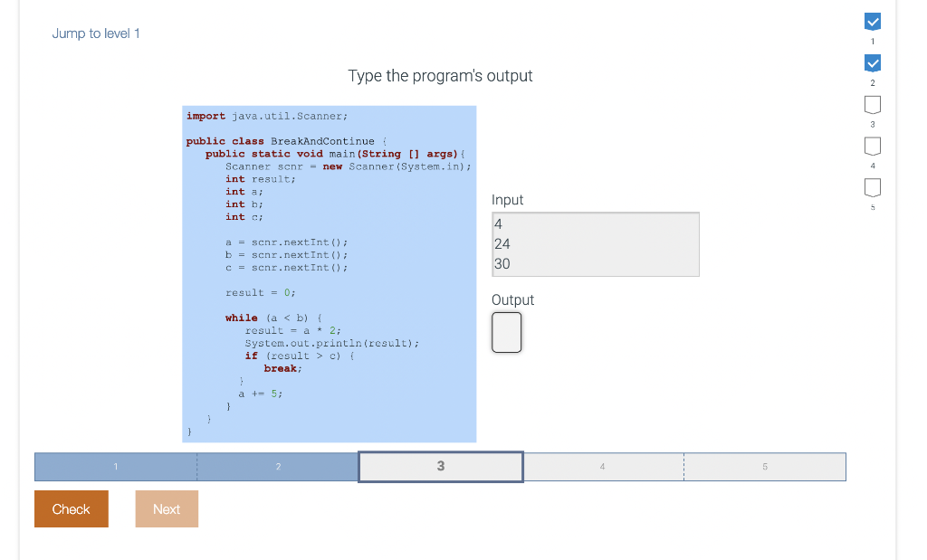Click the orange Check button
The image size is (927, 560).
pos(71,508)
